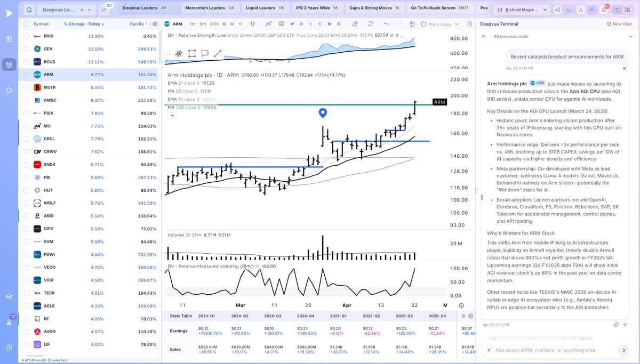Click the blue location marker on the chart
This screenshot has height=364, width=640.
pyautogui.click(x=322, y=113)
